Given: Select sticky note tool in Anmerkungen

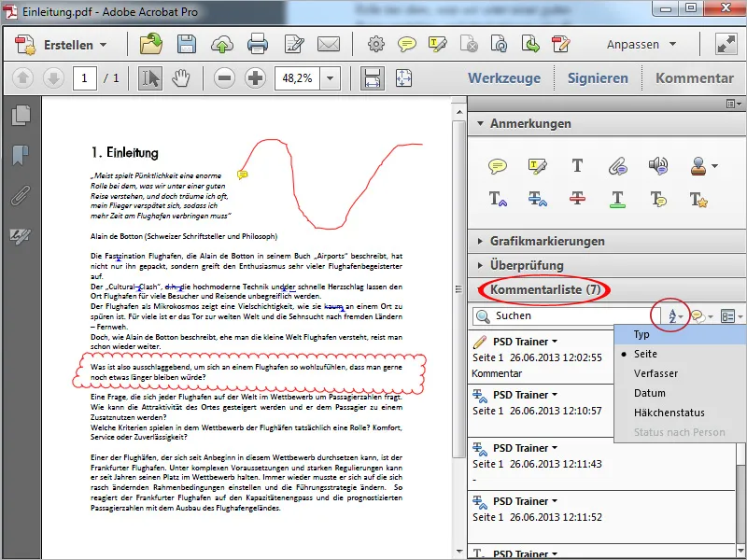Looking at the screenshot, I should click(498, 166).
